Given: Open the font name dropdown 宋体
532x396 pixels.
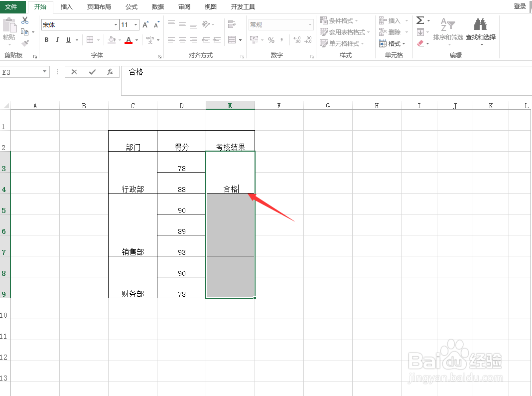Looking at the screenshot, I should coord(116,25).
